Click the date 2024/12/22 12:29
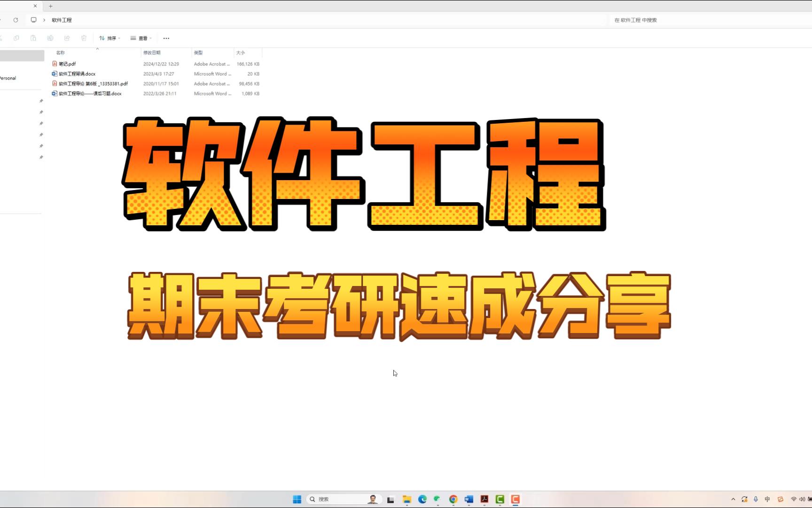 [x=161, y=64]
